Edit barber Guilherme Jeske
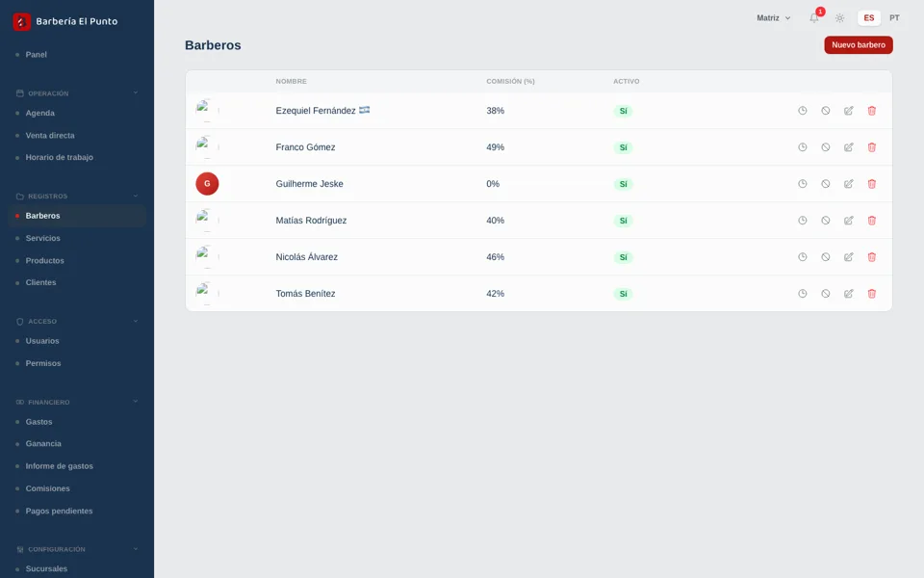The width and height of the screenshot is (924, 578). point(849,184)
